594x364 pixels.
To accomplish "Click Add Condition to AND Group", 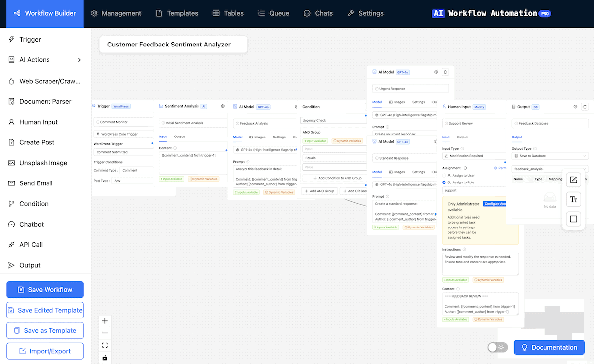I will tap(334, 178).
